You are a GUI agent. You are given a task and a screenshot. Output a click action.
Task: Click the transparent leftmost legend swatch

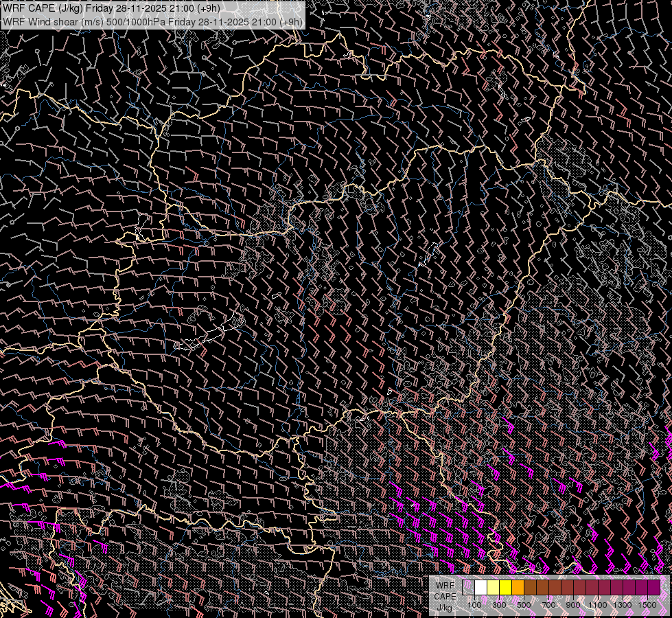click(468, 588)
